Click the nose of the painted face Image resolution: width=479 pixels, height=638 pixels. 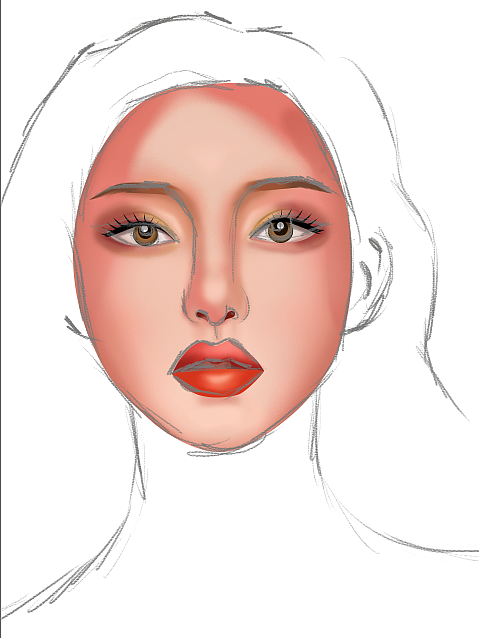pyautogui.click(x=215, y=301)
